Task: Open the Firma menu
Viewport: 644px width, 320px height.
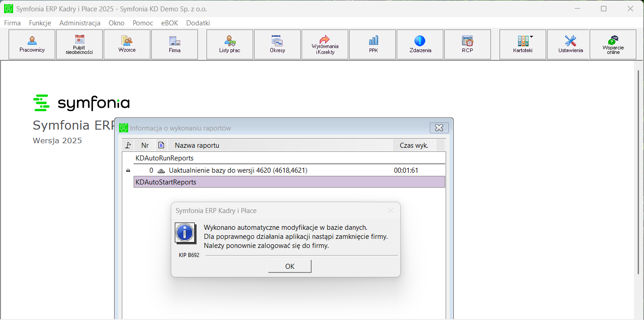Action: [12, 23]
